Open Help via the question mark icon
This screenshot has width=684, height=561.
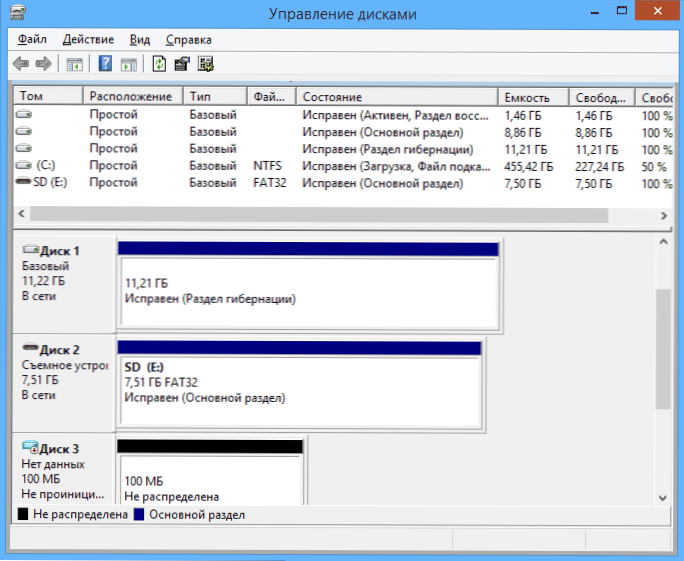coord(105,64)
